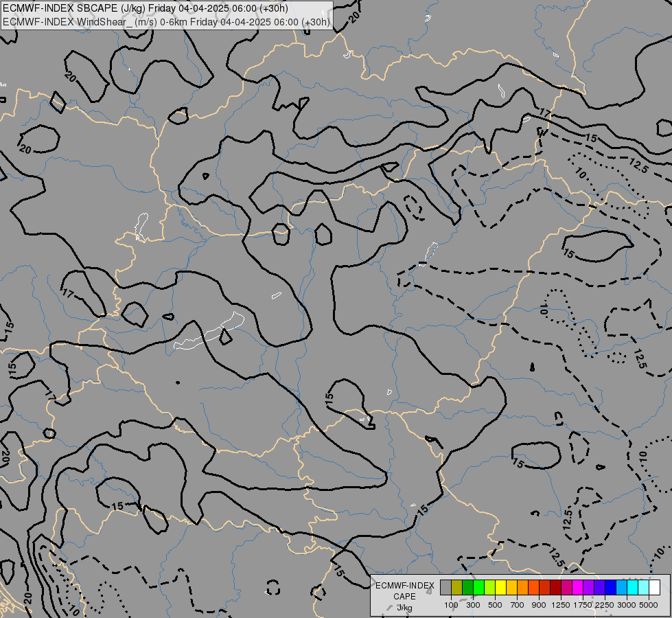Click the pure blue legend swatch
Screen dimensions: 672x618
pos(611,587)
